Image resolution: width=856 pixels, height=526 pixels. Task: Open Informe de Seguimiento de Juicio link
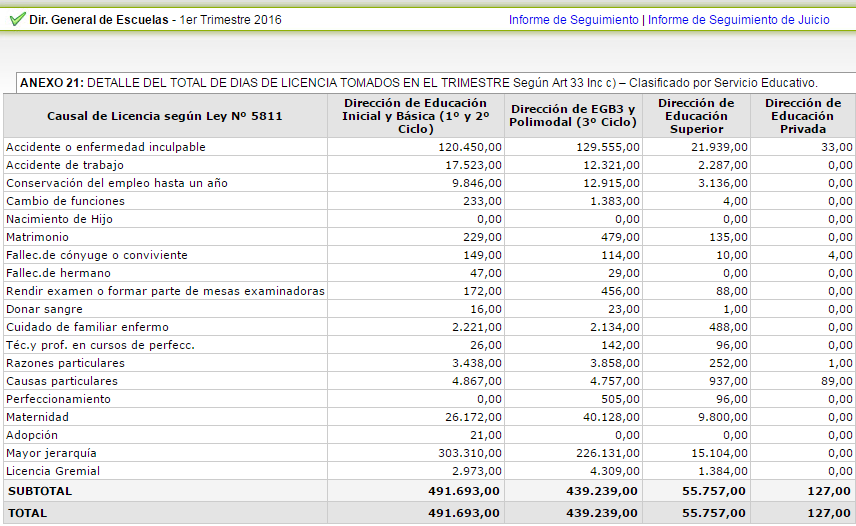tap(738, 20)
